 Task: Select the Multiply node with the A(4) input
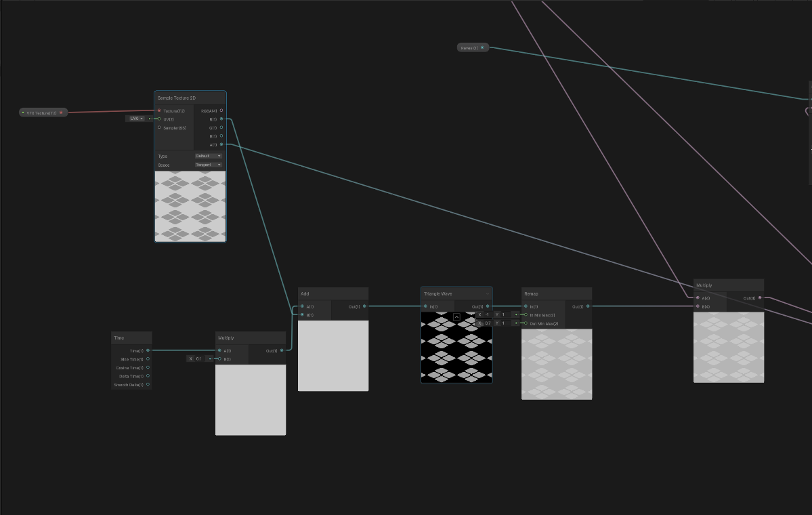coord(729,285)
